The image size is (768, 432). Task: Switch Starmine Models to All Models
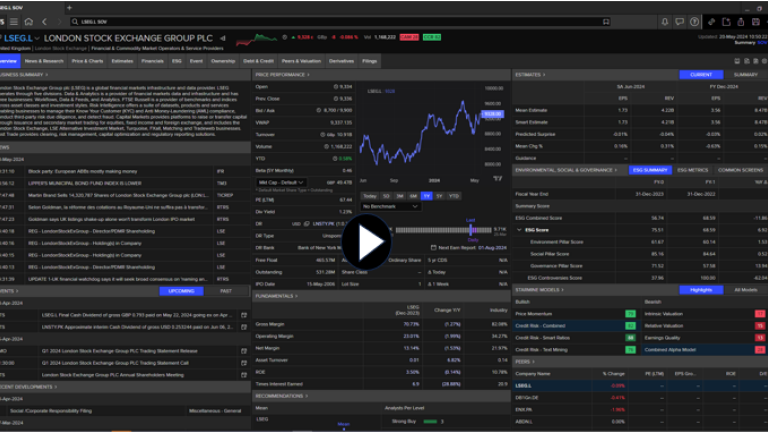coord(745,289)
